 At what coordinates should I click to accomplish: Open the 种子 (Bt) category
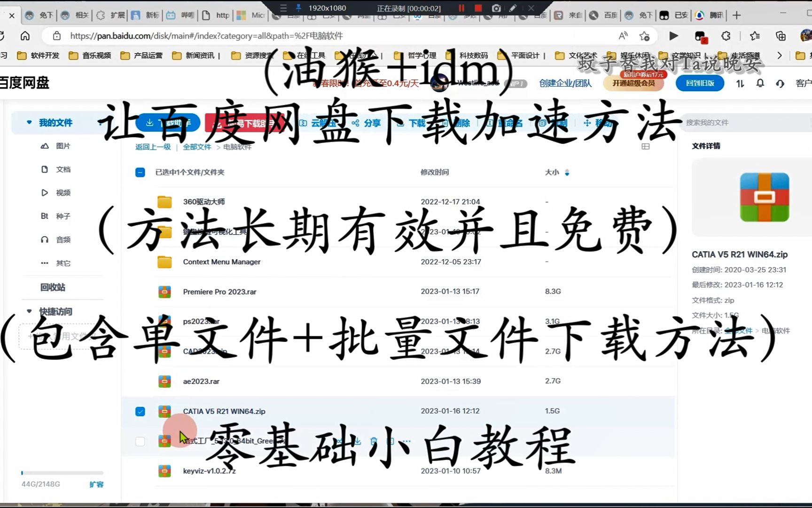pyautogui.click(x=55, y=216)
